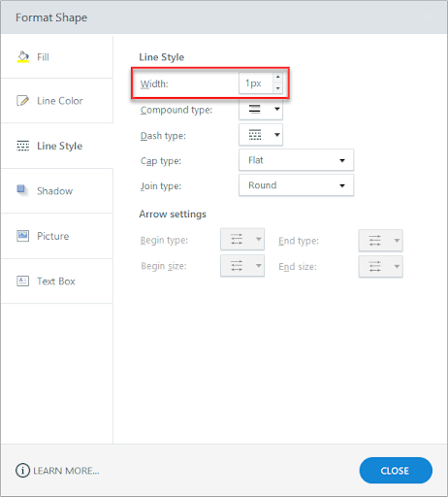448x497 pixels.
Task: Click the Fill paint bucket icon
Action: click(23, 57)
